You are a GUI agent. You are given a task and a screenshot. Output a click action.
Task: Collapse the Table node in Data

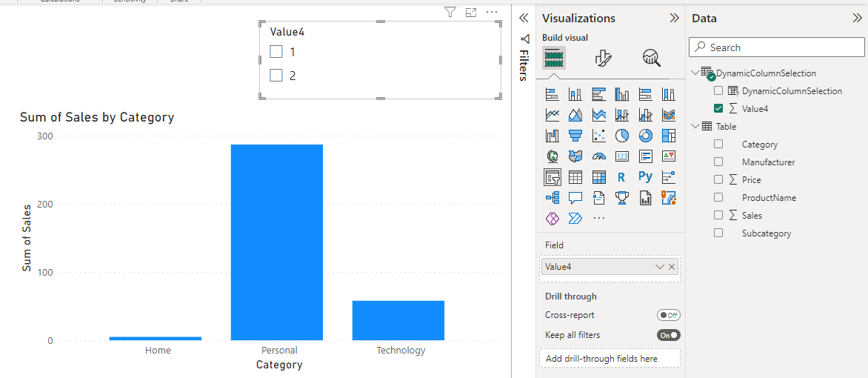point(696,126)
